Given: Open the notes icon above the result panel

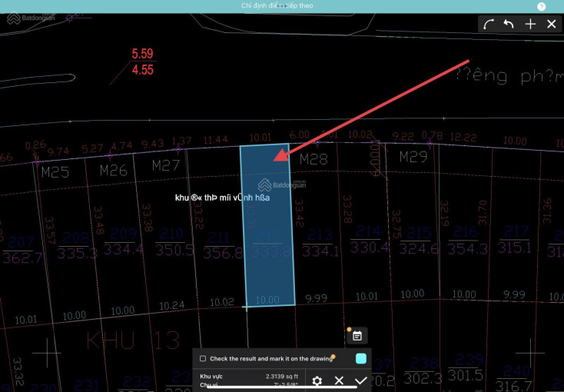Looking at the screenshot, I should point(357,335).
